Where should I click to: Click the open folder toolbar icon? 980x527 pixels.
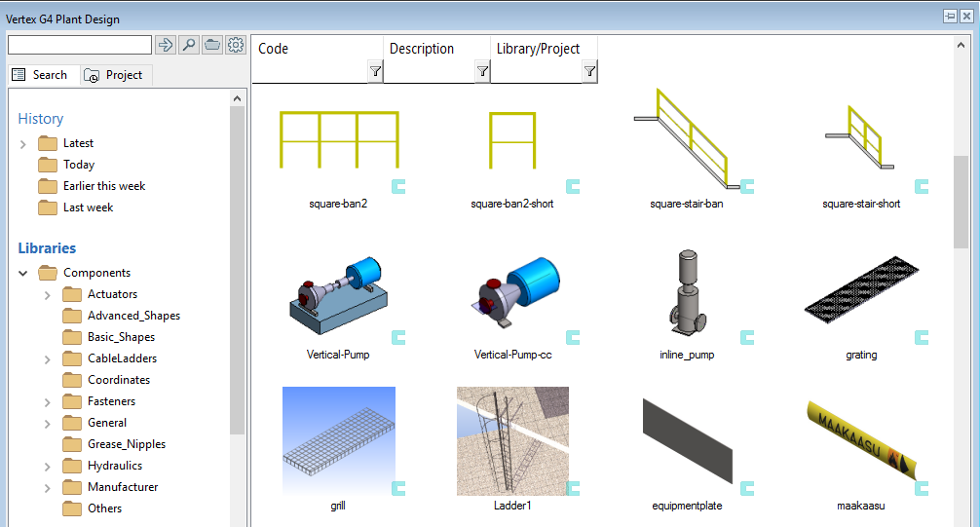pyautogui.click(x=211, y=45)
